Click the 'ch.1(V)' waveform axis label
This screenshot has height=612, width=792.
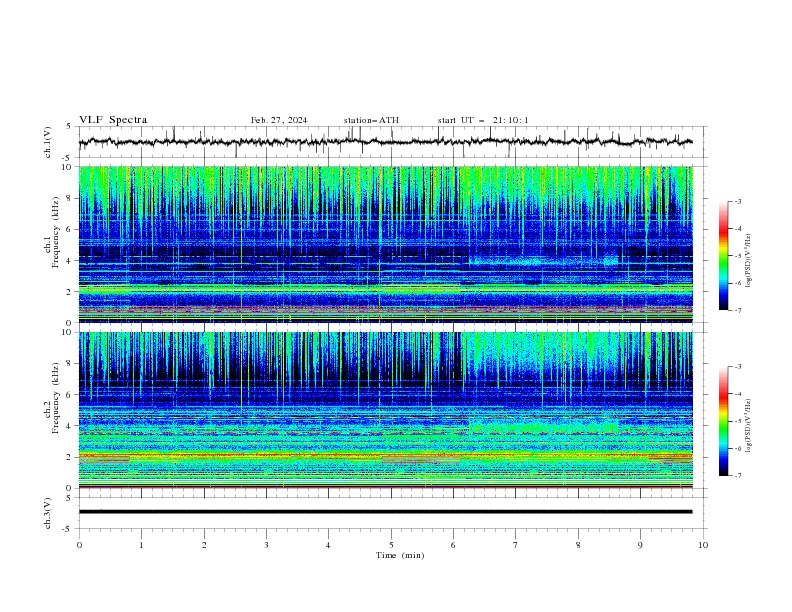(x=48, y=142)
